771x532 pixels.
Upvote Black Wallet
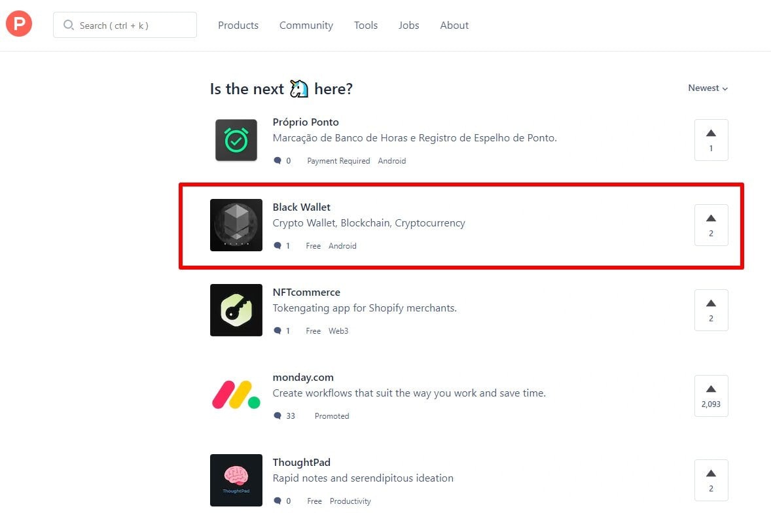(x=711, y=225)
